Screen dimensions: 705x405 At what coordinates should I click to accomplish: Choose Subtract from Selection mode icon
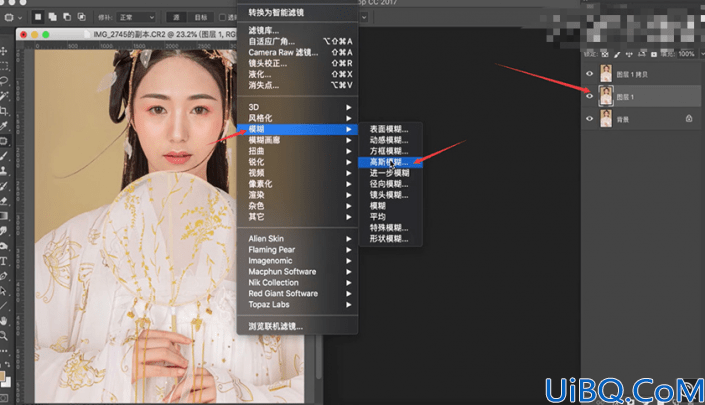[67, 17]
